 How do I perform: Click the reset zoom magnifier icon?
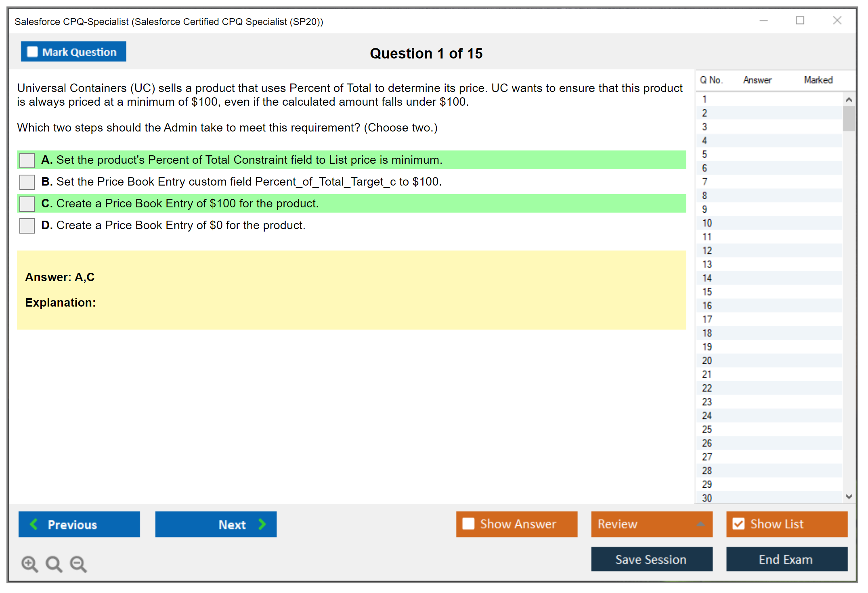tap(54, 564)
